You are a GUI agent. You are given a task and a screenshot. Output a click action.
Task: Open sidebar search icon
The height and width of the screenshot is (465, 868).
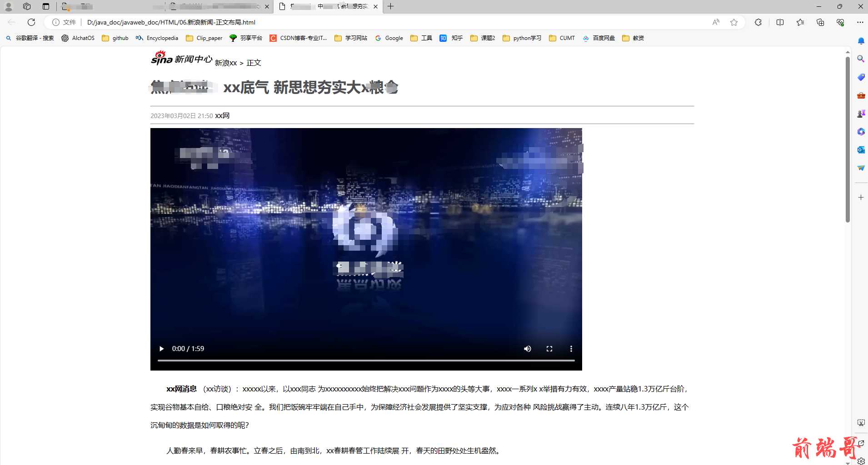click(861, 59)
